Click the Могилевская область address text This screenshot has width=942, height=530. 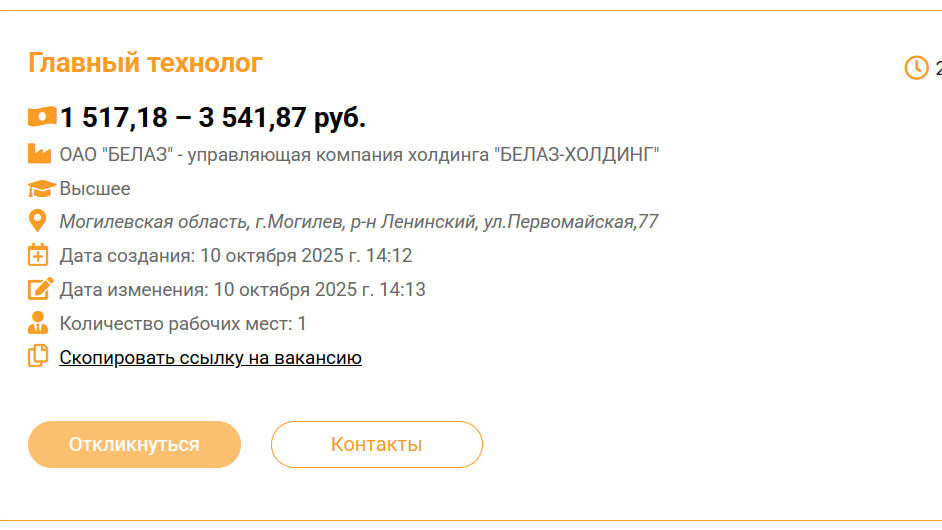point(358,221)
